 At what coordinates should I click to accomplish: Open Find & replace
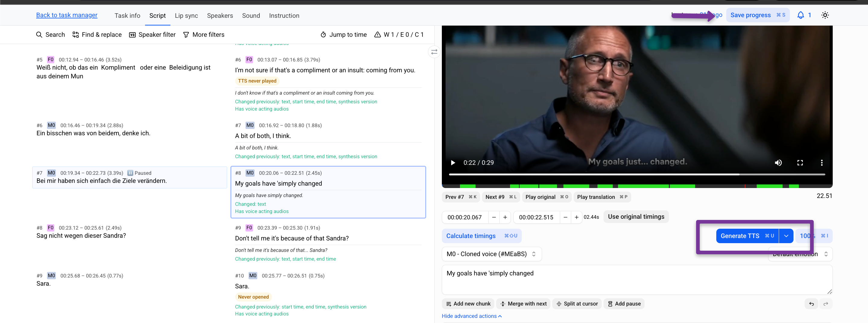point(97,35)
